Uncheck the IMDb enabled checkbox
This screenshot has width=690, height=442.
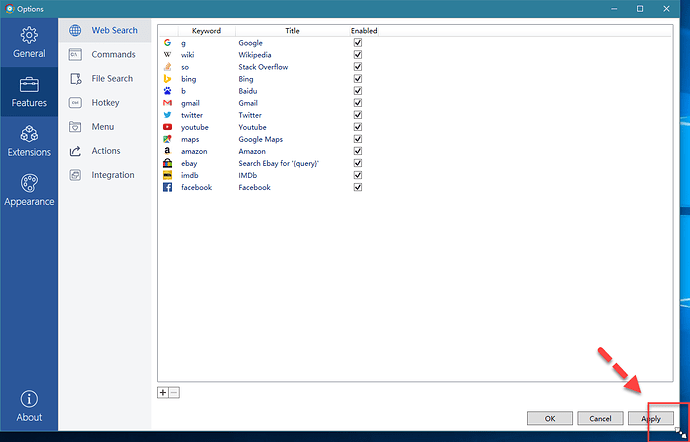[x=358, y=175]
